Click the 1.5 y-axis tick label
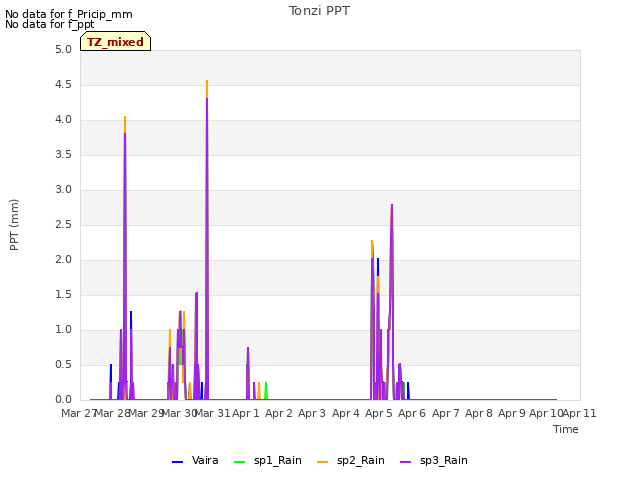The height and width of the screenshot is (480, 640). coord(63,294)
